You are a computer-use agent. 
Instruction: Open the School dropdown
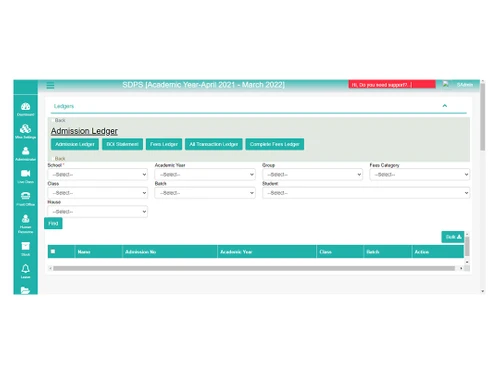pos(98,174)
